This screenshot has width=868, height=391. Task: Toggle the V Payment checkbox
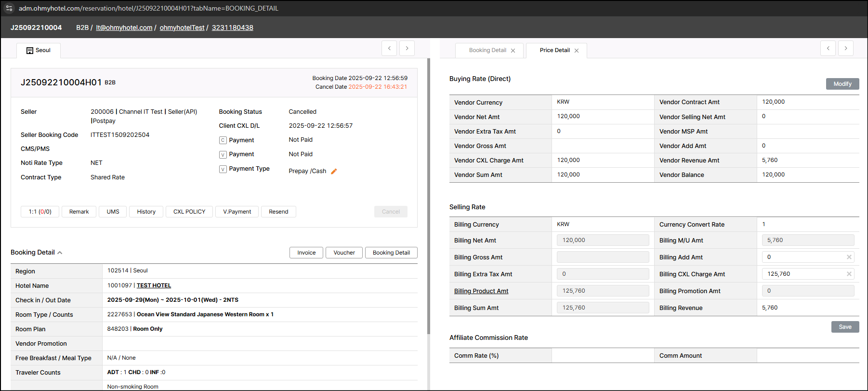coord(223,155)
